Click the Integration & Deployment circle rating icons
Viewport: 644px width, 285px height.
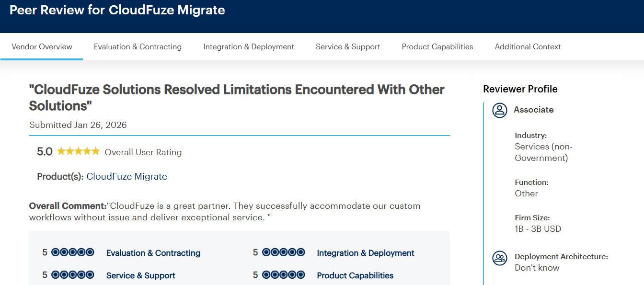click(284, 251)
